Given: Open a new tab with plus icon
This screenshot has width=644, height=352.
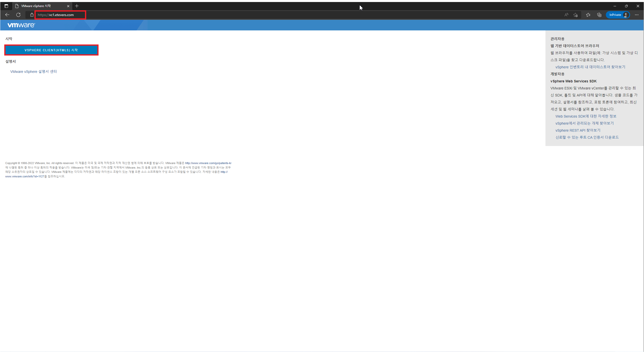Looking at the screenshot, I should (x=77, y=6).
